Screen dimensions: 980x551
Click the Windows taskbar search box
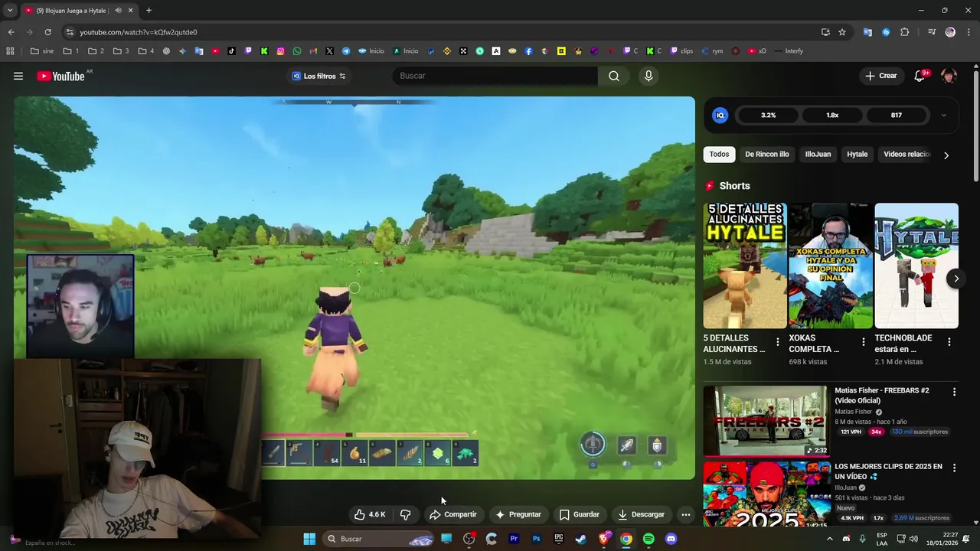point(380,539)
